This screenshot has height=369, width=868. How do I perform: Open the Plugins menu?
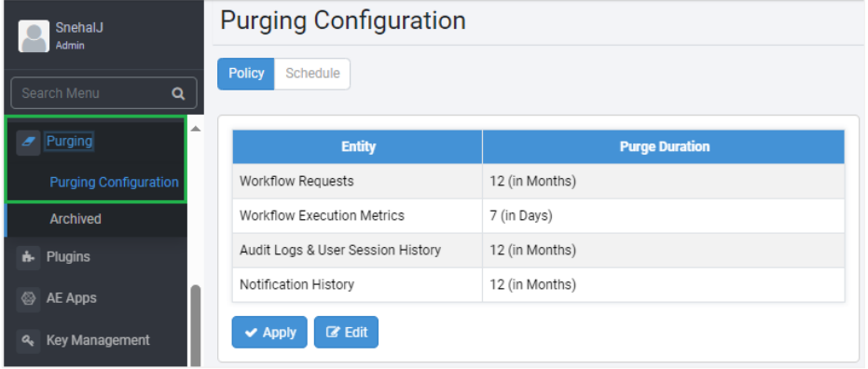point(68,256)
